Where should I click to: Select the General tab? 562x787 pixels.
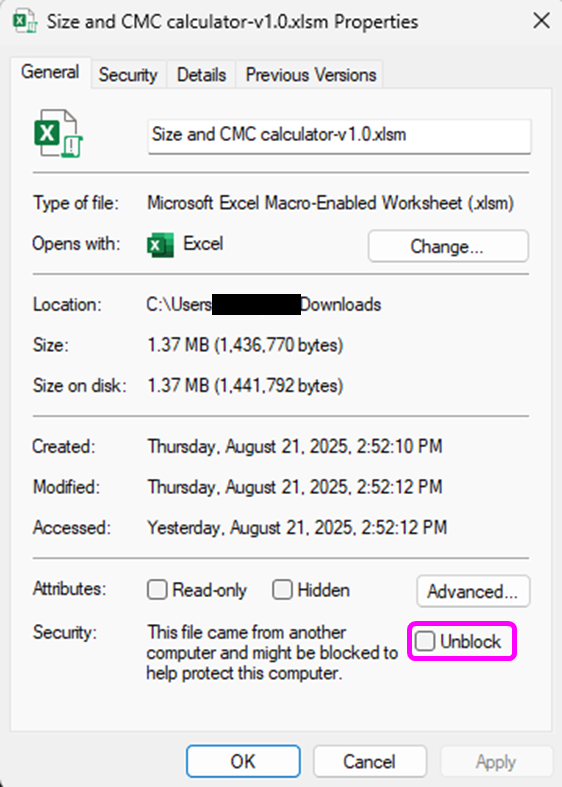coord(50,72)
